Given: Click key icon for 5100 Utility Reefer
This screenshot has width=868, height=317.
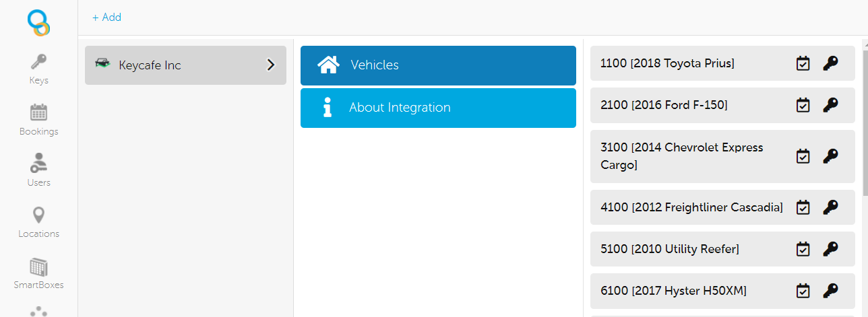Looking at the screenshot, I should 830,249.
